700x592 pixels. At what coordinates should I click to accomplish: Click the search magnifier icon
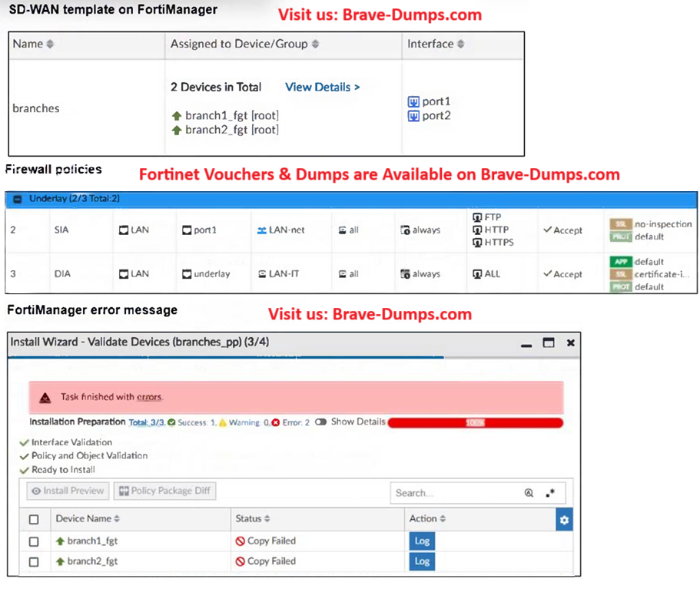(x=529, y=493)
